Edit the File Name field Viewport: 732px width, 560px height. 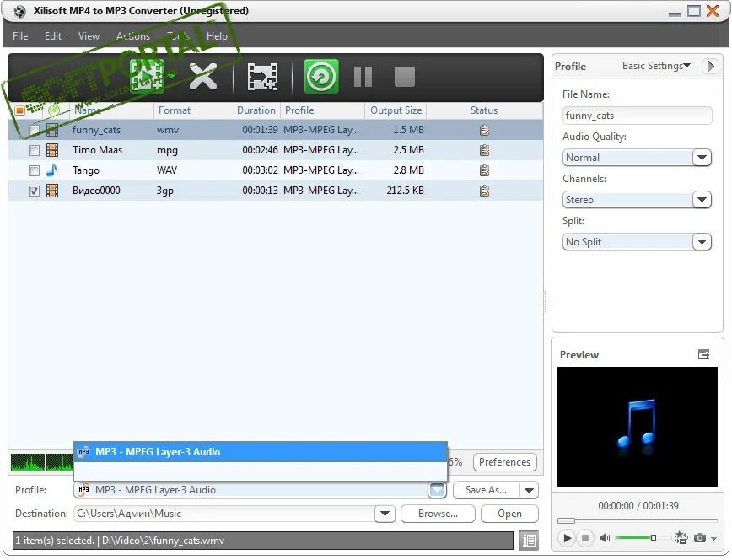click(638, 116)
